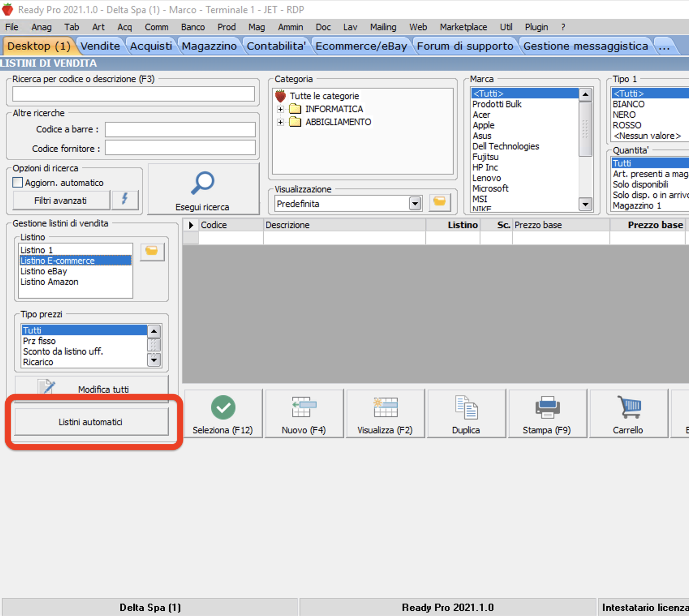
Task: Switch to the Vendite tab
Action: [100, 46]
